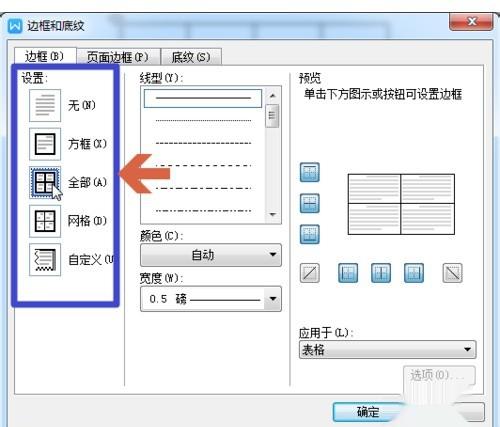This screenshot has width=500, height=427.
Task: Toggle the top border button in preview
Action: click(x=310, y=172)
